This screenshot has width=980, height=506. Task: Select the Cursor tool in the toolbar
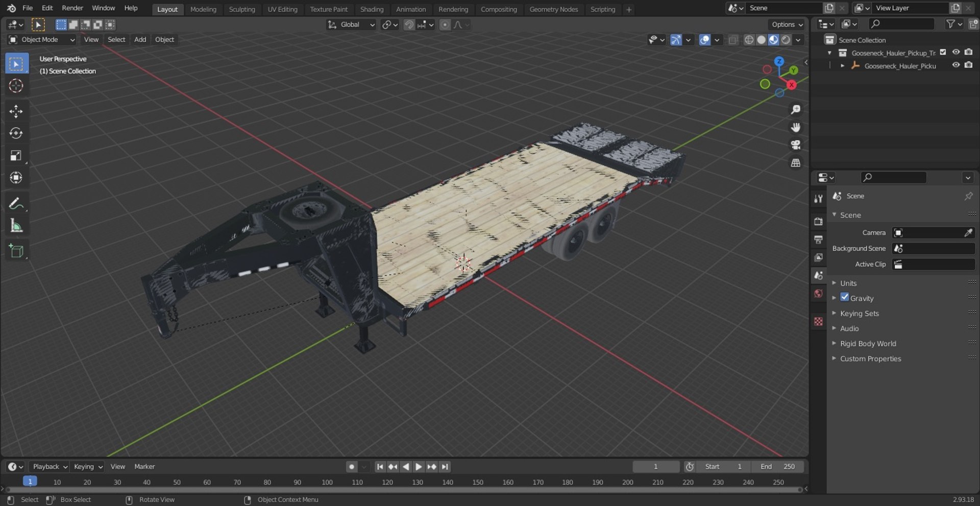coord(16,86)
